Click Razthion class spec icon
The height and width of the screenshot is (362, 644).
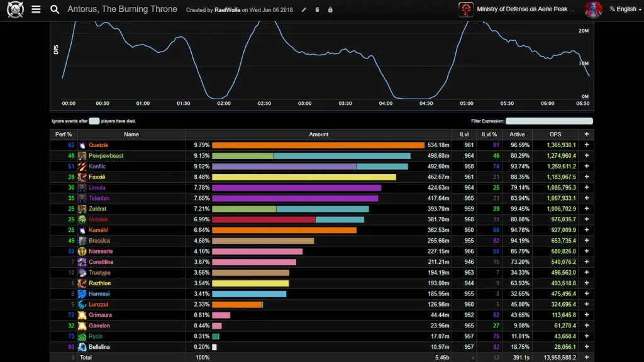[x=82, y=283]
